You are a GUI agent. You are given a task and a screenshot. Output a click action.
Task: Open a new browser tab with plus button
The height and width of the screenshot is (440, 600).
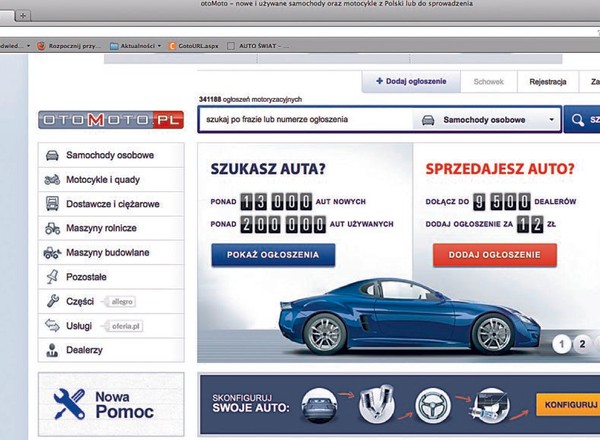point(23,16)
